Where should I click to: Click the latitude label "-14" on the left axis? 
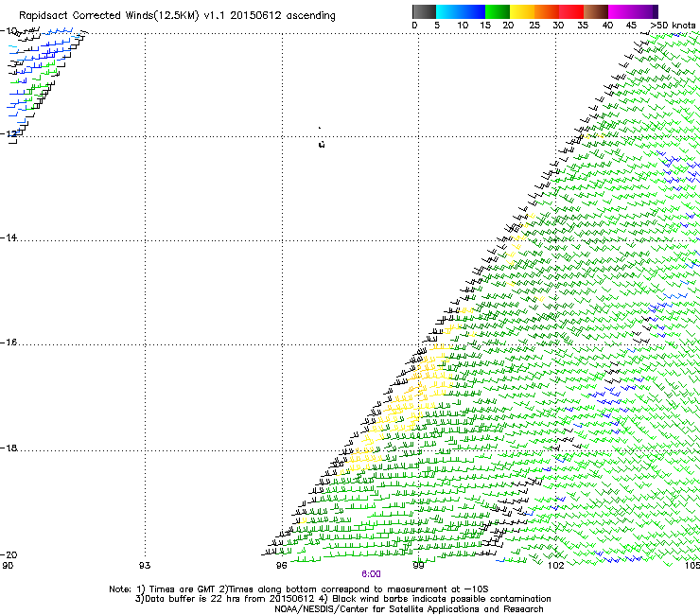click(x=9, y=237)
